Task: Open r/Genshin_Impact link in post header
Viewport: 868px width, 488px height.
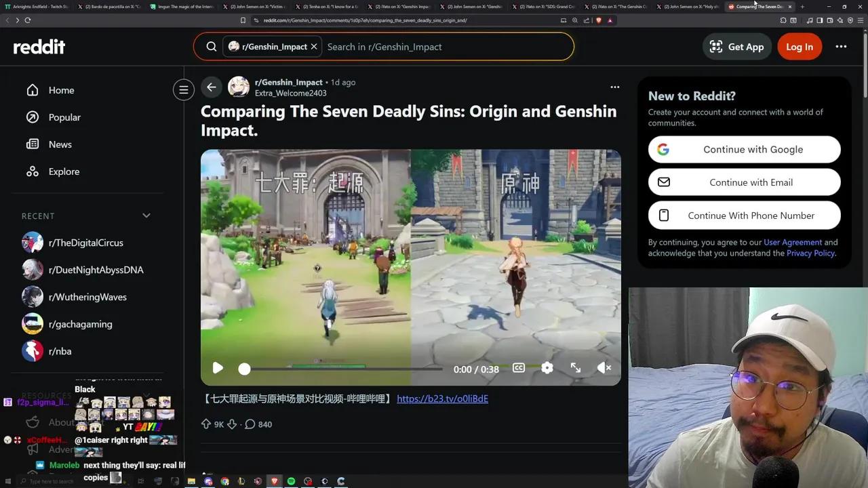Action: [x=289, y=82]
